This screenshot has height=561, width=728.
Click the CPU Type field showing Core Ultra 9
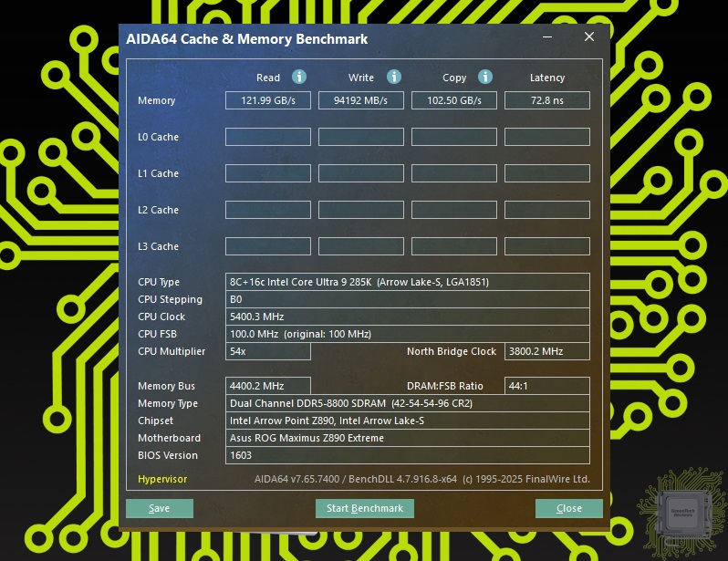(407, 282)
